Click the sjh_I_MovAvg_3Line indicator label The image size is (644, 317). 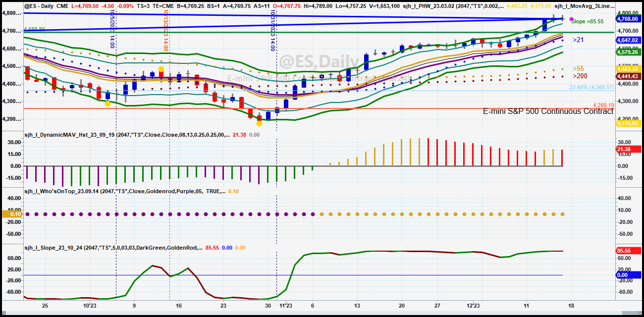point(584,6)
